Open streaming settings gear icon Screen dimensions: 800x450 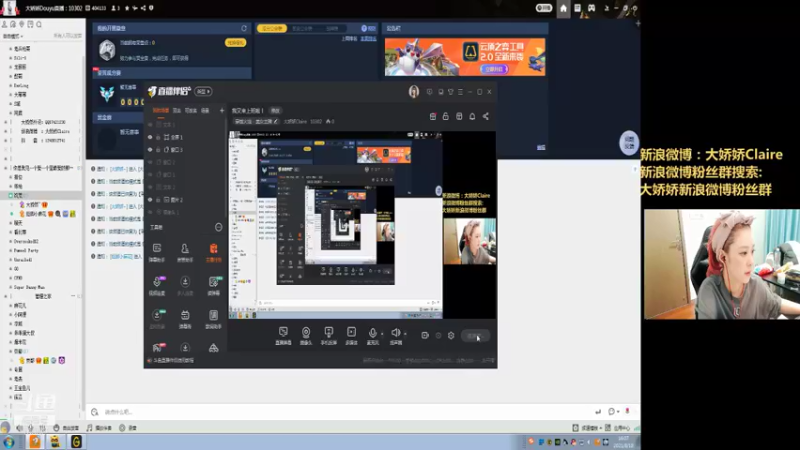[451, 336]
